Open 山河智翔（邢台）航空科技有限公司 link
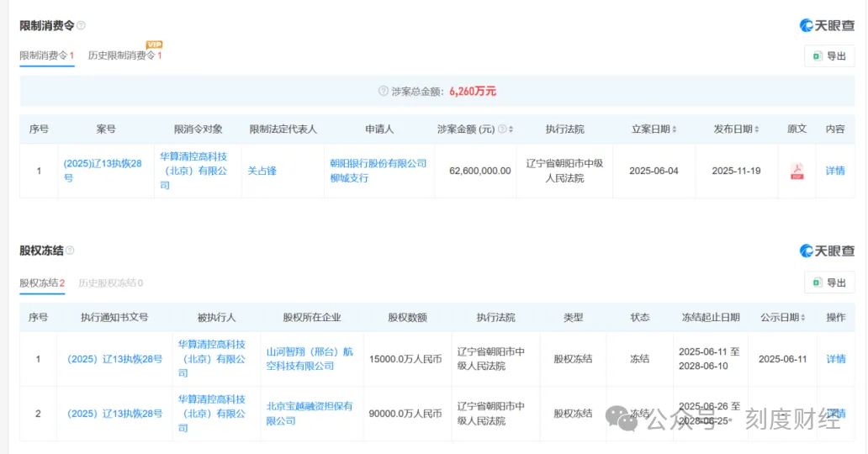 point(310,359)
